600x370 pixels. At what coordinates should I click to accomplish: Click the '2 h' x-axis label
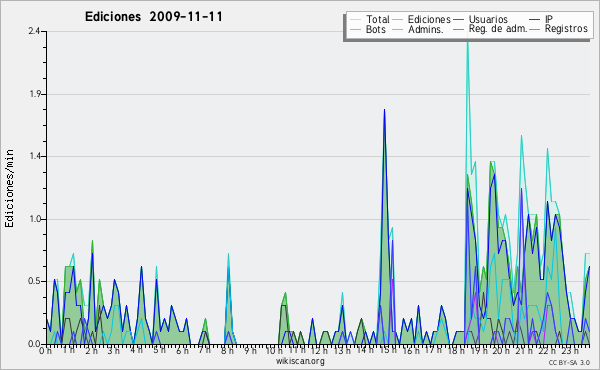point(91,350)
